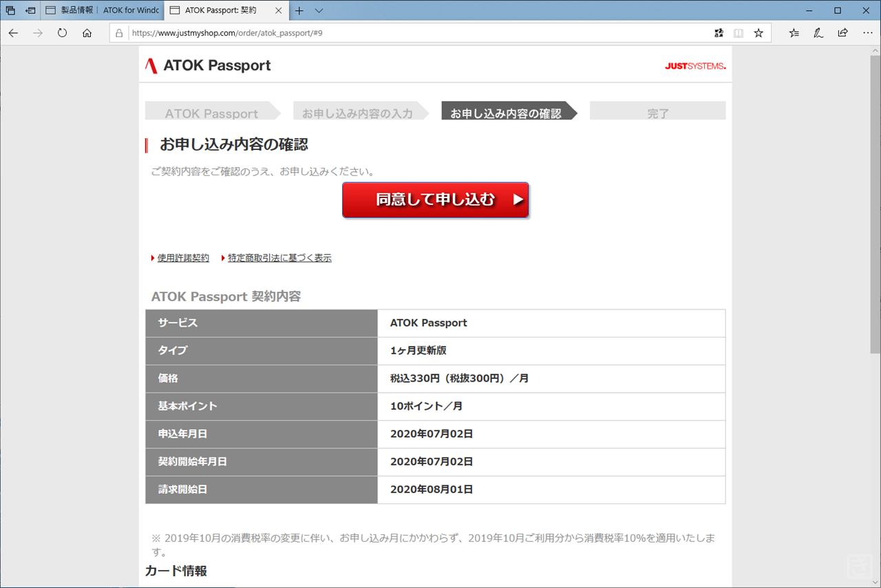
Task: Add this page to favorites with the star
Action: pyautogui.click(x=758, y=33)
